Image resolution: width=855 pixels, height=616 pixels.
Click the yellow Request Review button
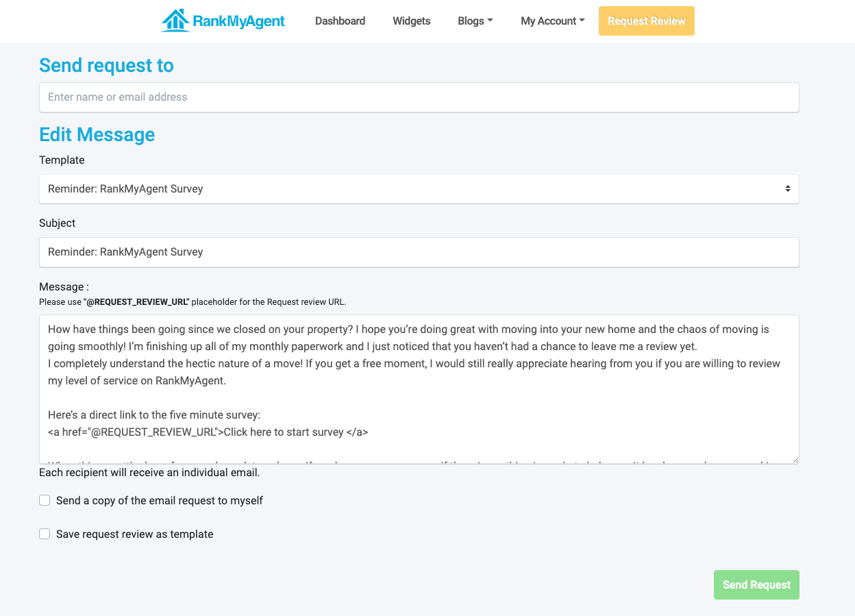coord(646,21)
